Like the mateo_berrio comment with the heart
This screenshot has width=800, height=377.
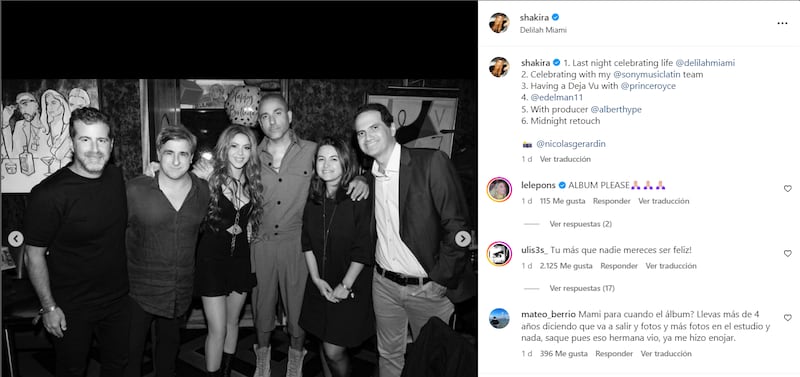point(787,318)
